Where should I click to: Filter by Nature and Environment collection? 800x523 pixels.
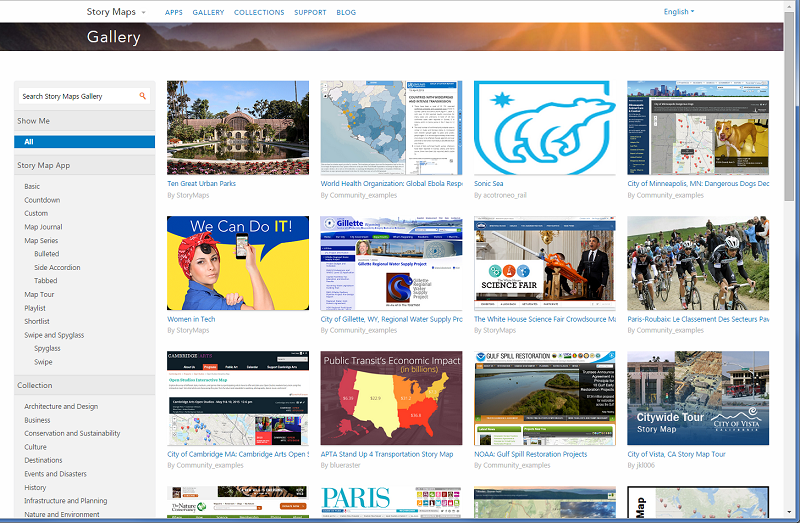pyautogui.click(x=62, y=514)
